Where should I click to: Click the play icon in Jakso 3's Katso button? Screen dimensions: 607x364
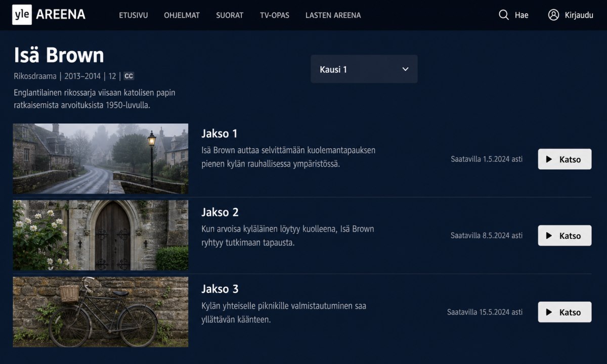click(x=549, y=312)
